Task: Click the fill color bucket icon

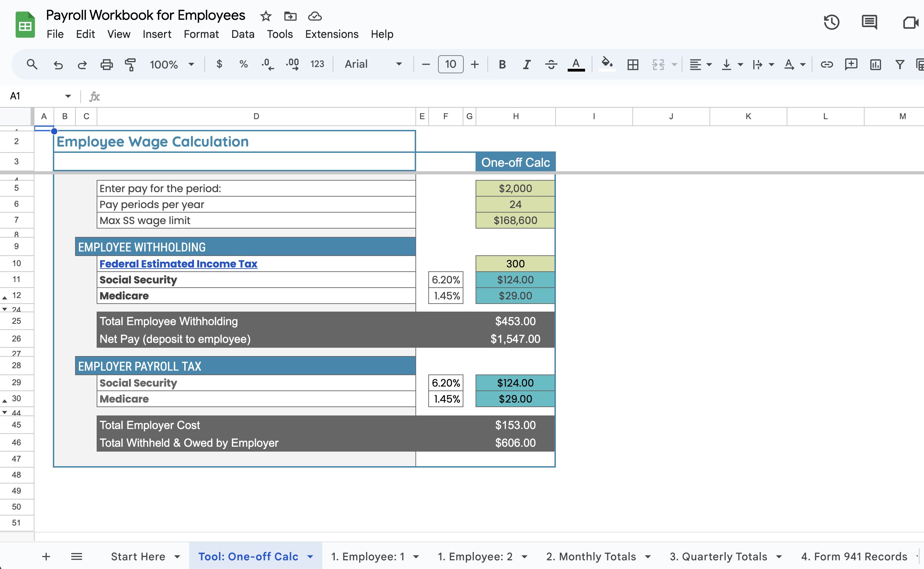Action: (607, 64)
